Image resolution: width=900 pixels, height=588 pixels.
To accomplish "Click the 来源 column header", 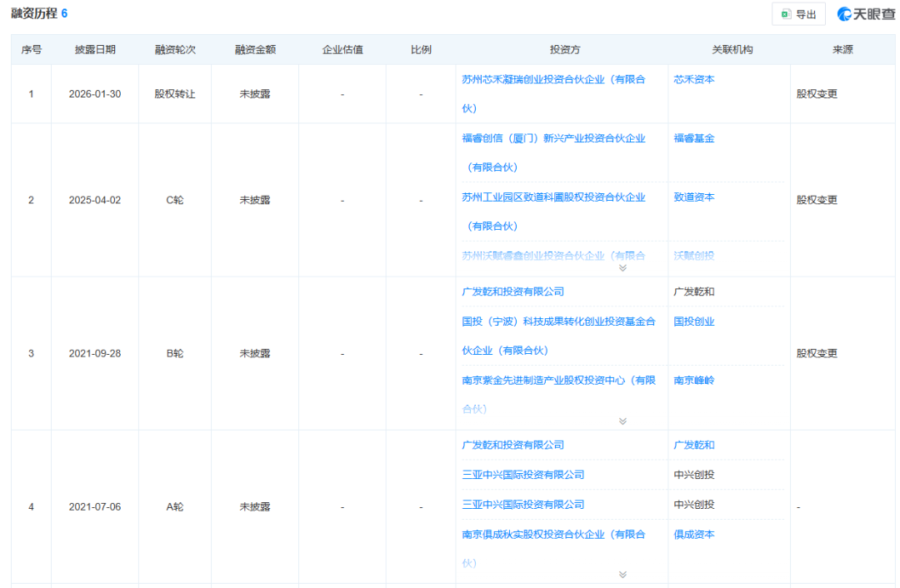I will 842,49.
